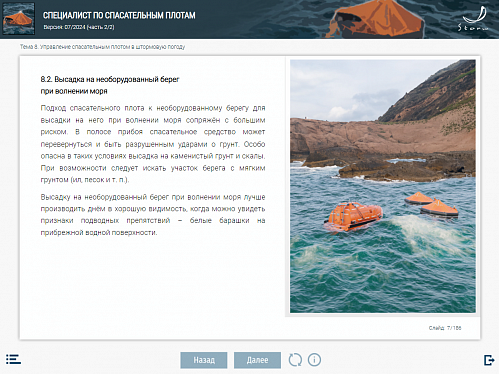Advance to next slide with Далее
The width and height of the screenshot is (499, 374).
click(x=257, y=360)
